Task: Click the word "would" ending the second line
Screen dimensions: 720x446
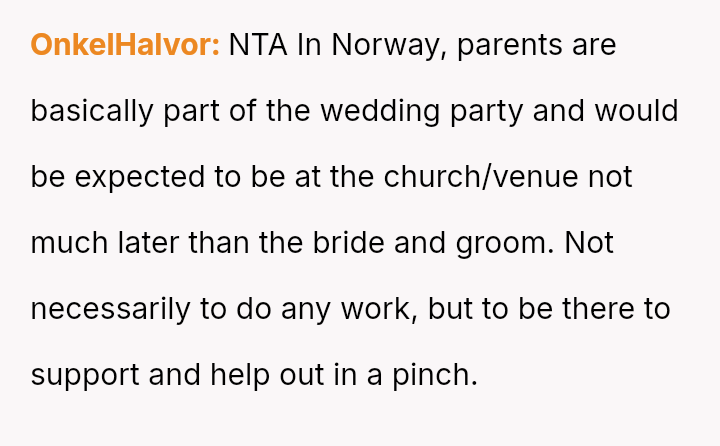Action: [637, 111]
